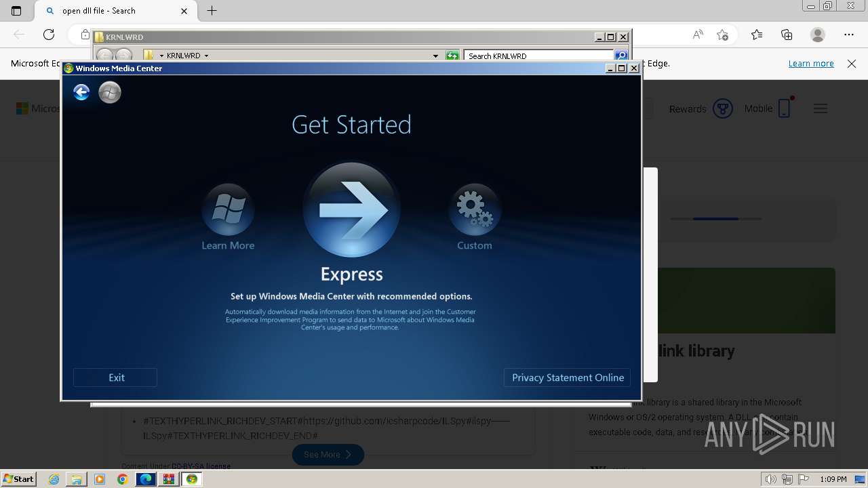Launch Internet Explorer from taskbar
The width and height of the screenshot is (868, 488).
[54, 479]
